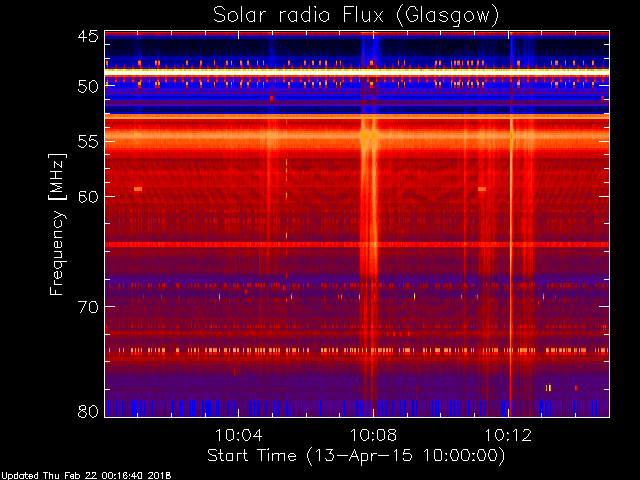This screenshot has width=640, height=480.
Task: Click the 'Updated Thu Feb 22 00:16:40 2018' text
Action: [x=86, y=476]
